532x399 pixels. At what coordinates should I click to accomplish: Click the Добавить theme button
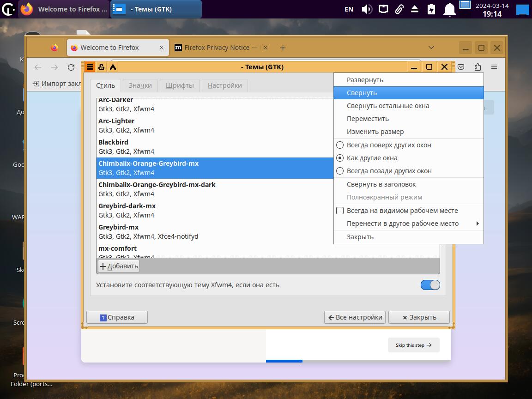click(x=119, y=266)
